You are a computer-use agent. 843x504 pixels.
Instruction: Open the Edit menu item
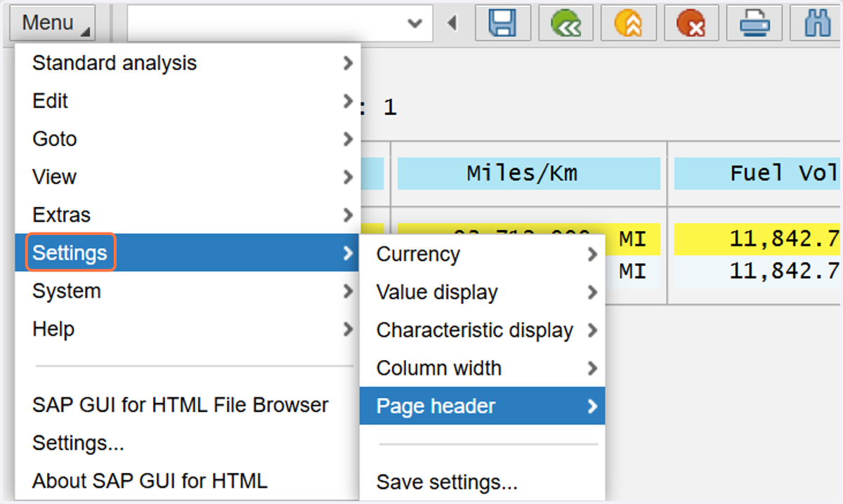(188, 101)
